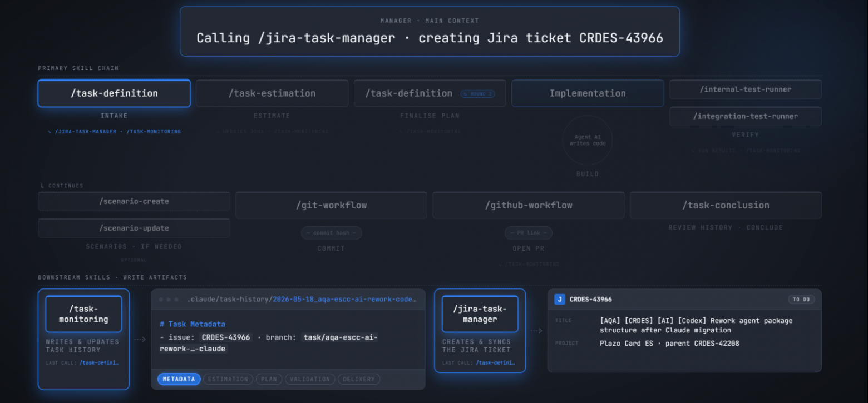Viewport: 868px width, 403px height.
Task: Click the 'PRIMARY SKILL CHAIN' section heading
Action: coord(78,68)
